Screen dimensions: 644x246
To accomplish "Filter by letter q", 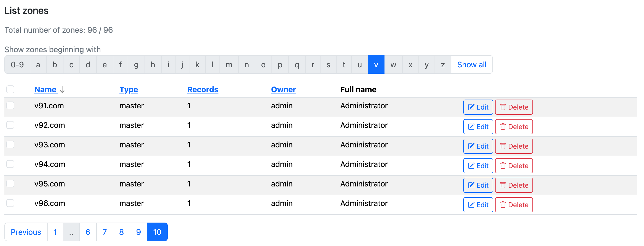I will point(297,65).
